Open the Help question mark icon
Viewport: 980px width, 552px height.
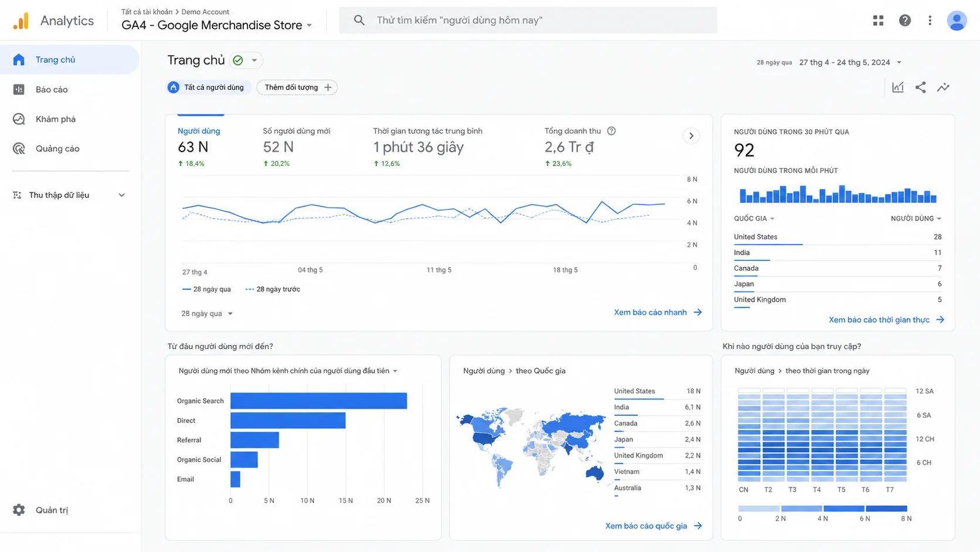coord(905,21)
